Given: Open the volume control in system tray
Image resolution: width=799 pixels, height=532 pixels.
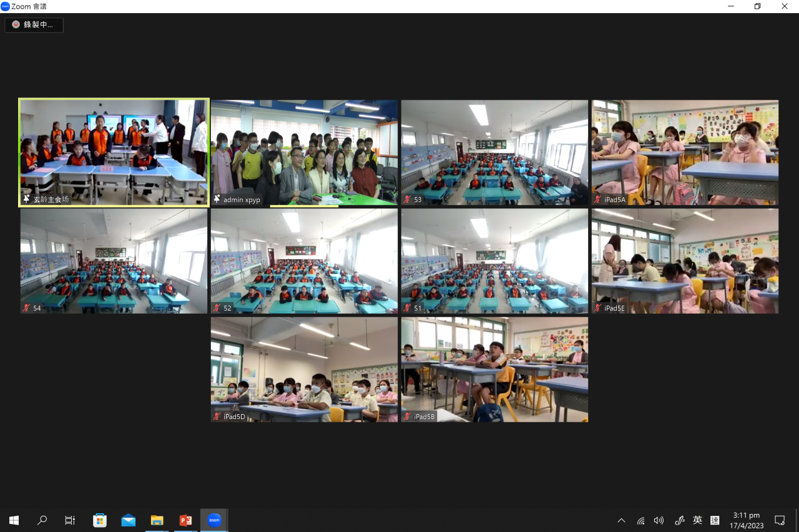Looking at the screenshot, I should 659,520.
